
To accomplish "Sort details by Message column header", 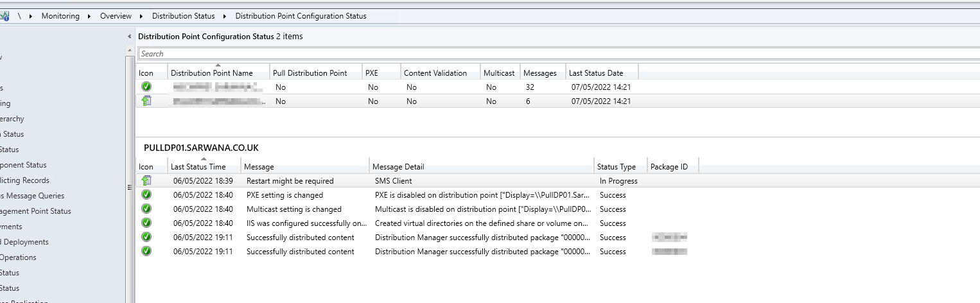I will coord(305,166).
